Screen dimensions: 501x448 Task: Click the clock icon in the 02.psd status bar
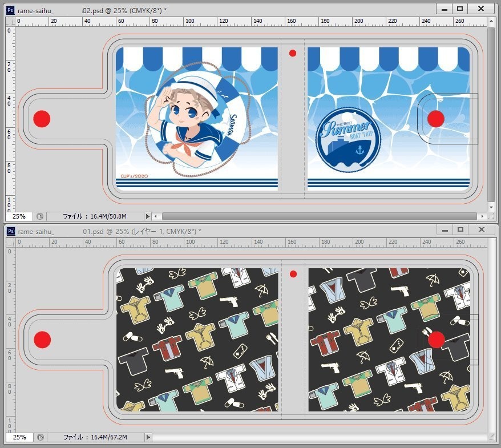[39, 216]
